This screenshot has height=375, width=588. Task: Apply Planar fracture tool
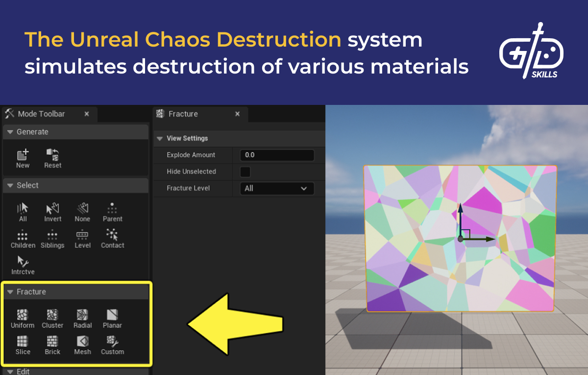click(x=112, y=319)
